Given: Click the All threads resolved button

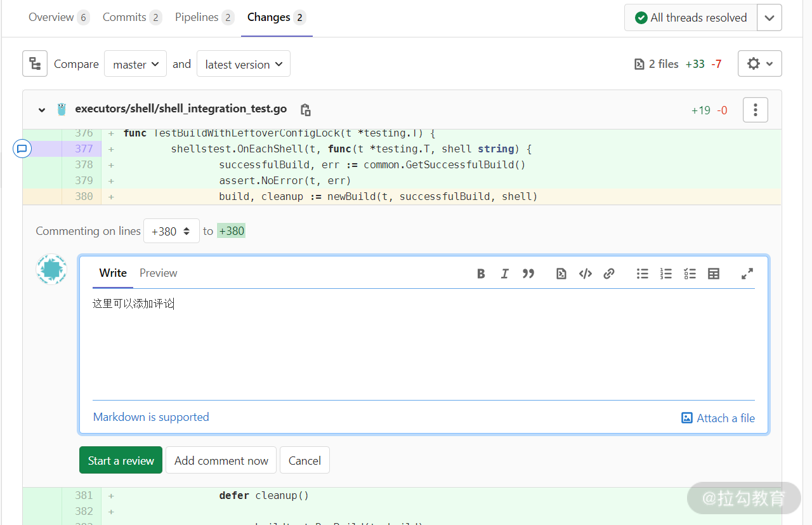Looking at the screenshot, I should (x=691, y=18).
